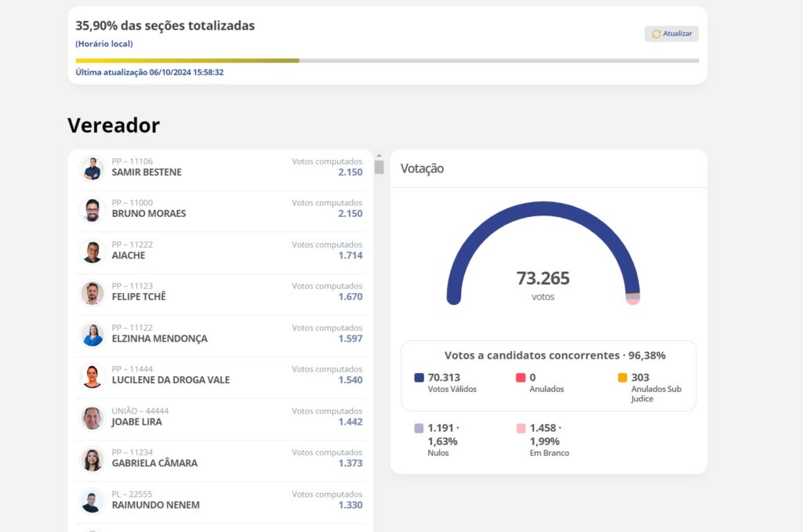Viewport: 803px width, 532px height.
Task: Click the PP – 11106 party number
Action: [x=132, y=161]
